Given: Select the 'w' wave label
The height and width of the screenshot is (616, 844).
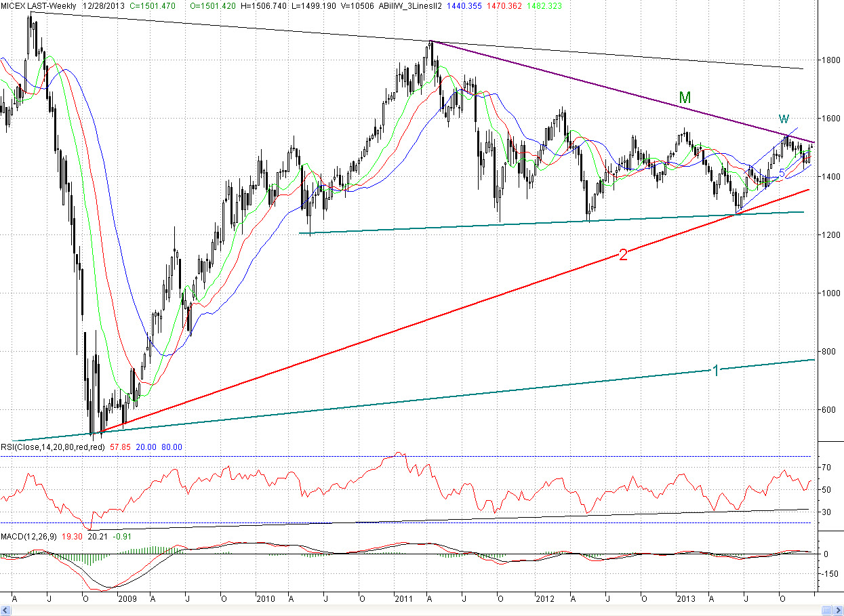Looking at the screenshot, I should click(784, 118).
